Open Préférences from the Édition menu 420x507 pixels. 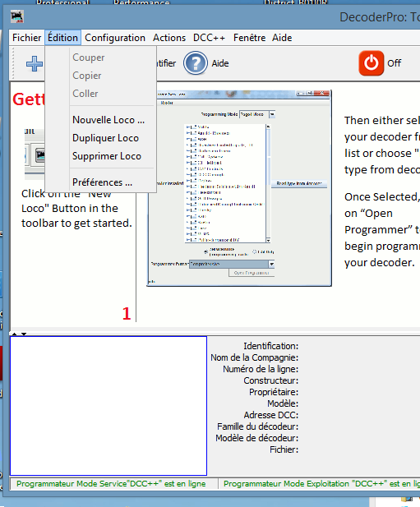102,182
